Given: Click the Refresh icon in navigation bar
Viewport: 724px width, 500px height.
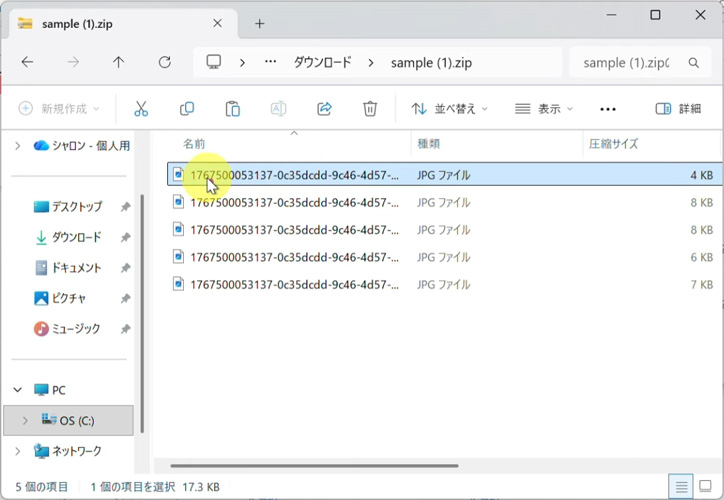Looking at the screenshot, I should point(165,62).
